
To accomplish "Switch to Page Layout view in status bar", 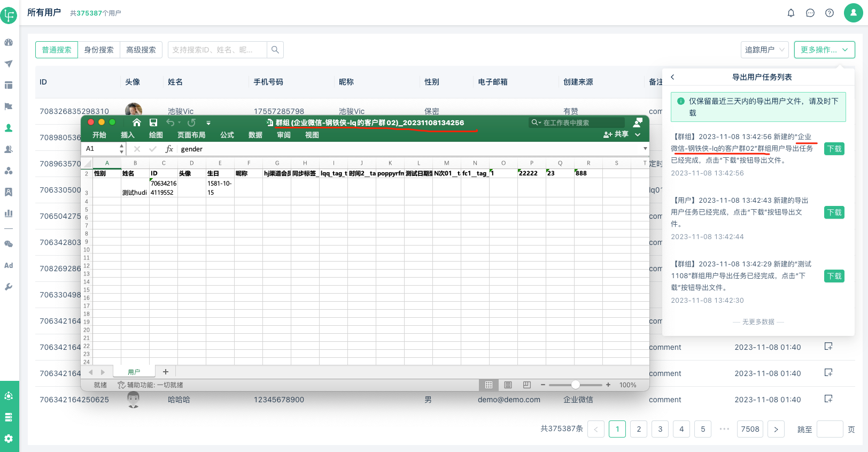I will click(508, 385).
